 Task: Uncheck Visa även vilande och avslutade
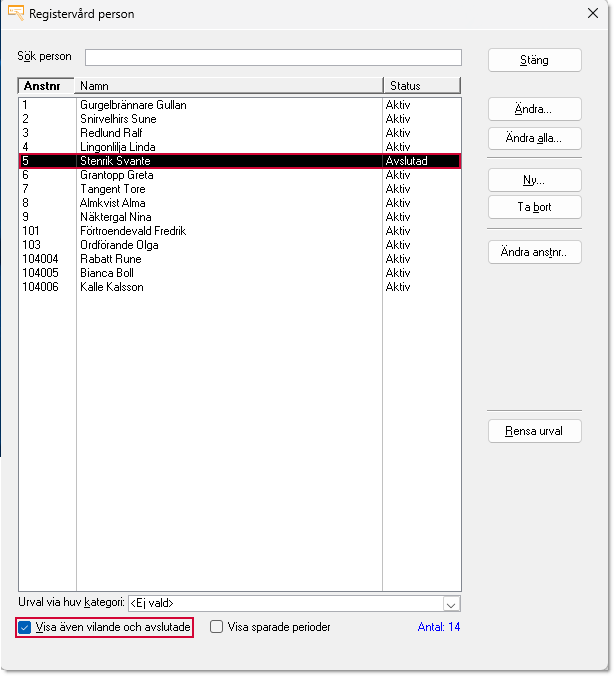(25, 627)
